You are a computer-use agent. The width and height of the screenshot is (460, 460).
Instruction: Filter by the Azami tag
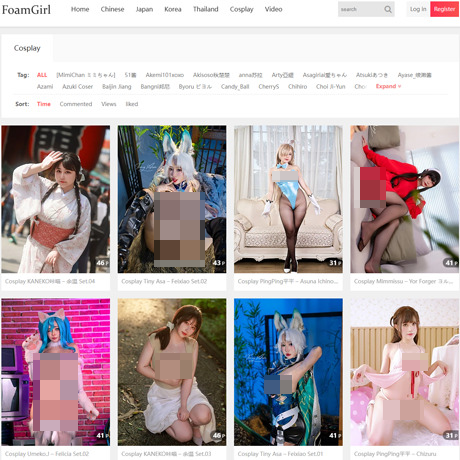[x=45, y=87]
